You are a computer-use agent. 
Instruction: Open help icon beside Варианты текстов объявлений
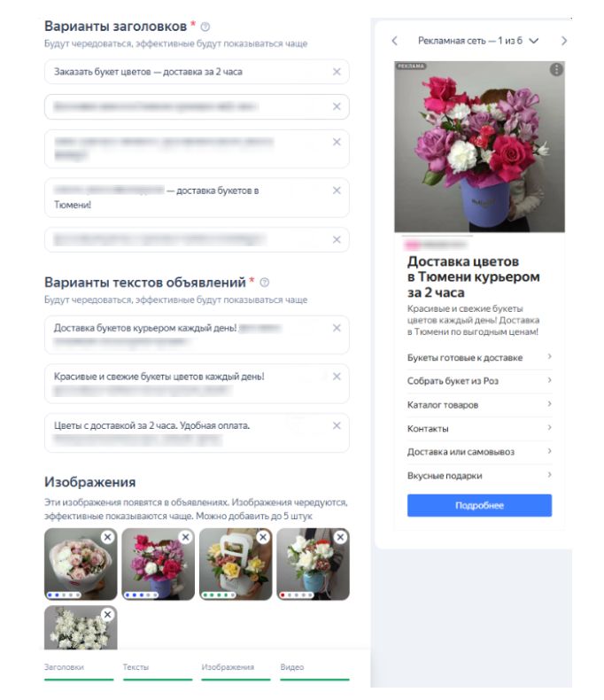tap(265, 283)
